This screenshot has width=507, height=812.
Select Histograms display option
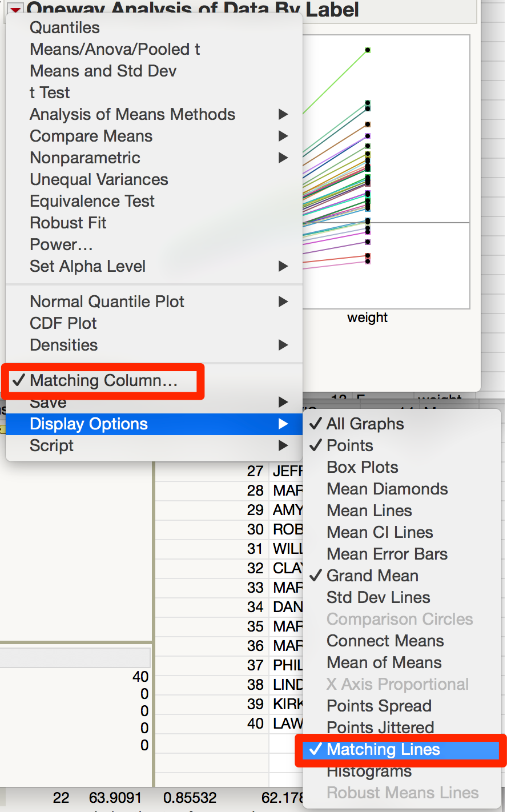(x=369, y=772)
